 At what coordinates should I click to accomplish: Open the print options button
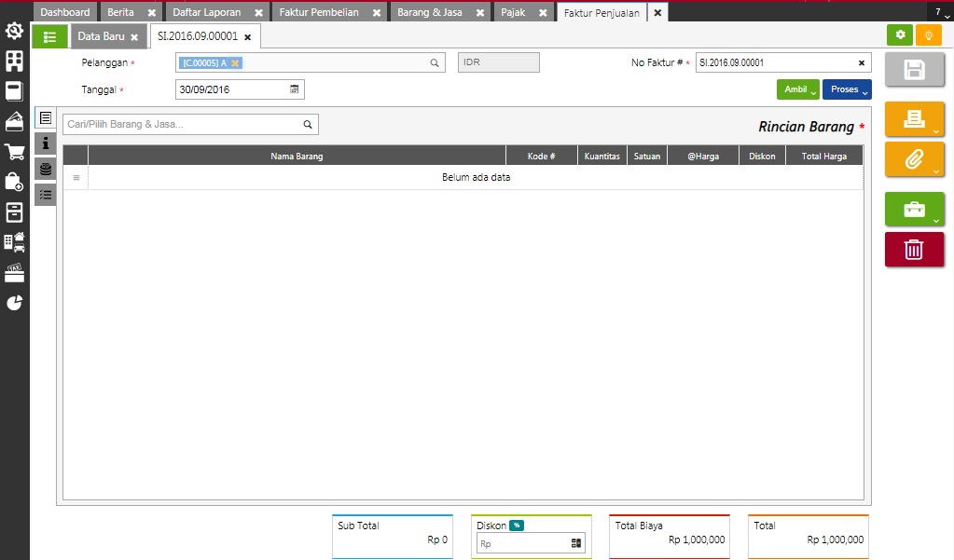(914, 118)
